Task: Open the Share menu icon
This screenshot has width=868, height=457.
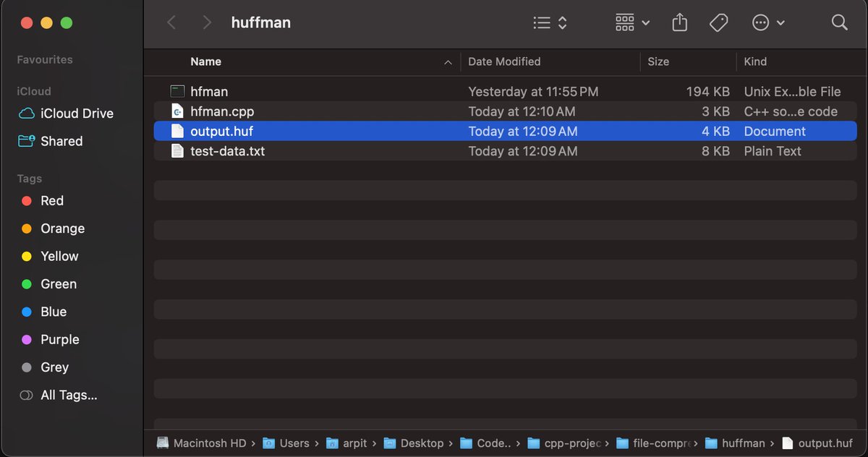Action: (x=679, y=22)
